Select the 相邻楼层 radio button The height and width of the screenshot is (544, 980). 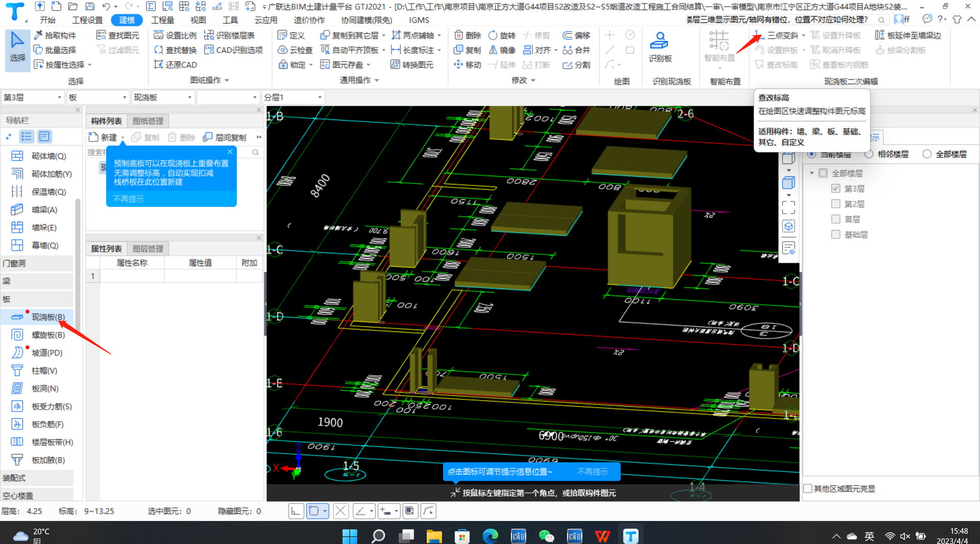coord(869,154)
